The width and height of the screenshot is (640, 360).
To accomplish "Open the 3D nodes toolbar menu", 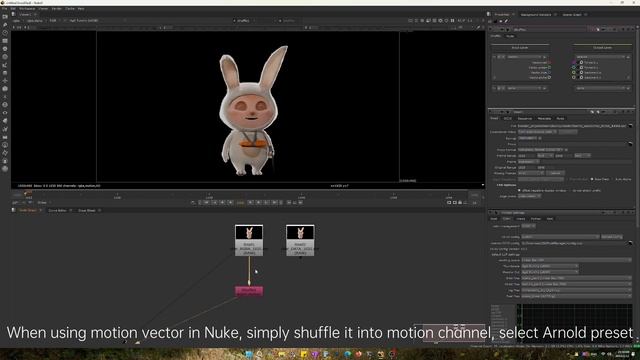I will (x=5, y=89).
